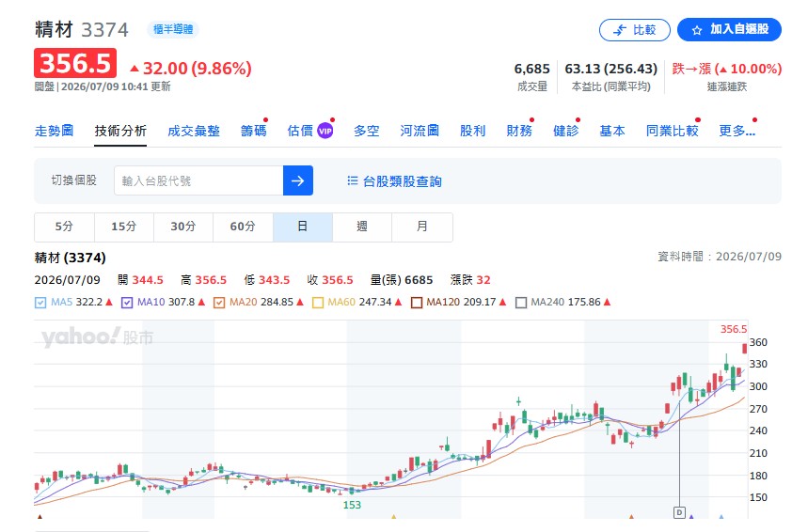Toggle MA5 moving average checkbox
The width and height of the screenshot is (792, 532).
point(40,303)
